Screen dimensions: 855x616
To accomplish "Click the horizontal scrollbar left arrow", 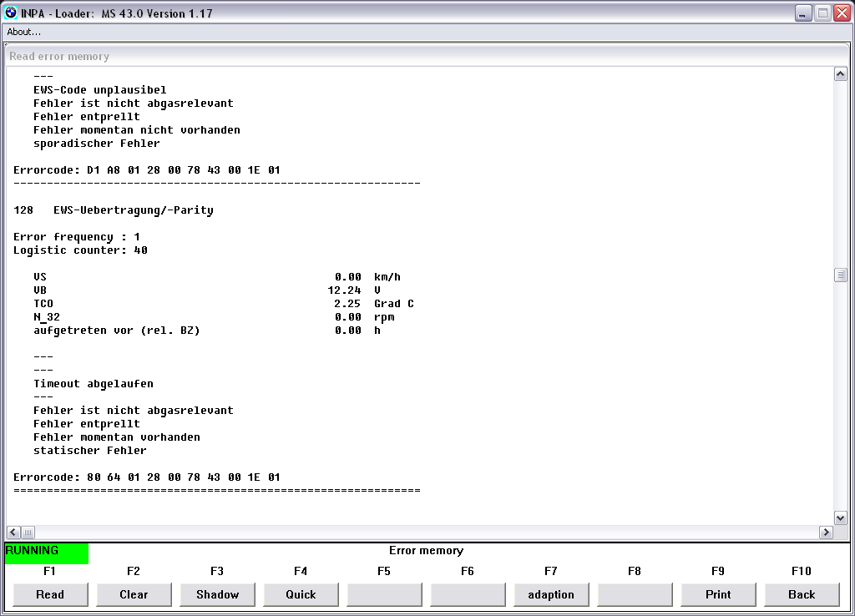I will point(13,533).
